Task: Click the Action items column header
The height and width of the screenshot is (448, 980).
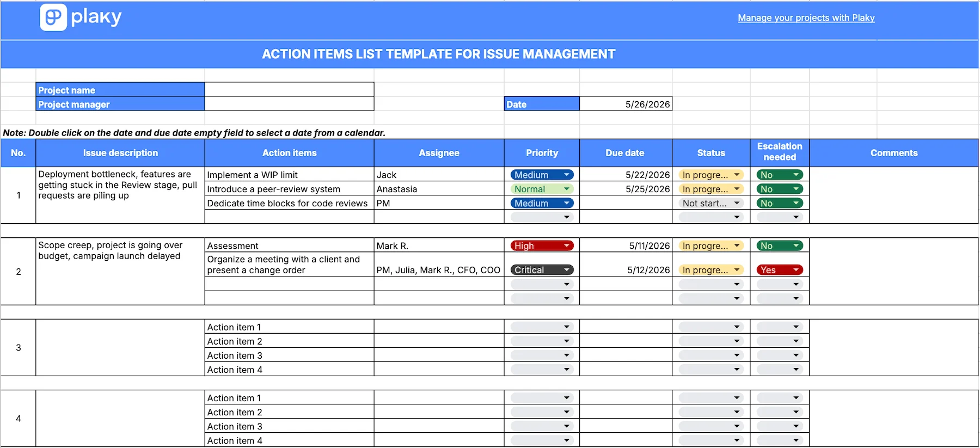Action: coord(289,153)
